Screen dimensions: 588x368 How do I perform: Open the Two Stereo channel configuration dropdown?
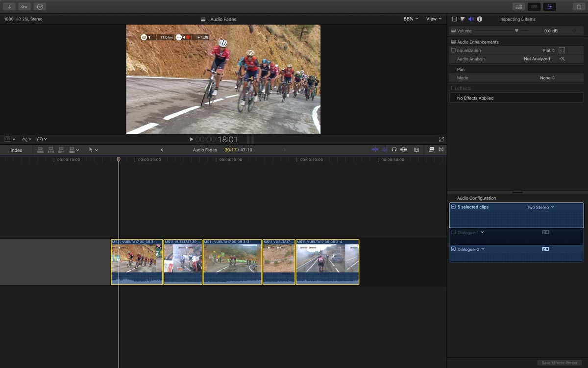(540, 208)
